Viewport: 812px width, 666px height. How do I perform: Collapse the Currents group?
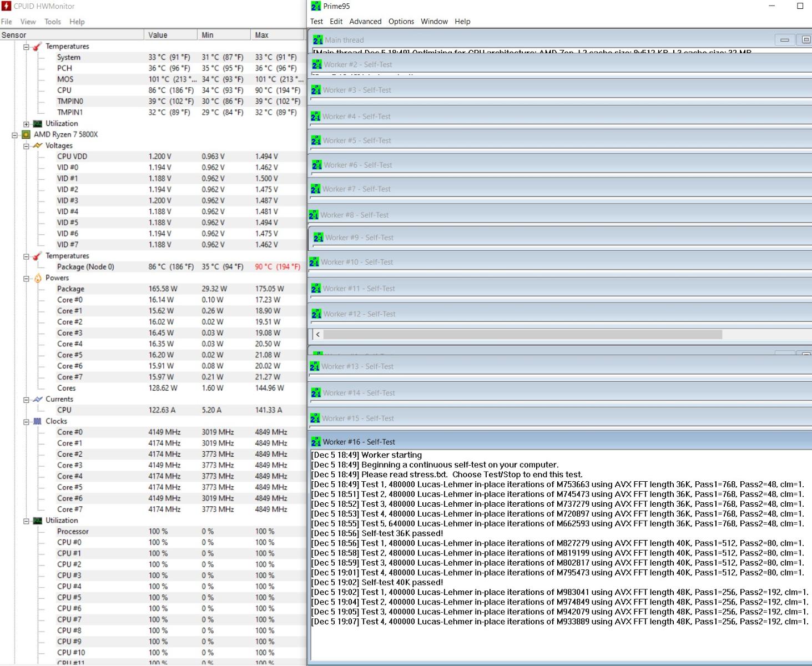tap(26, 400)
